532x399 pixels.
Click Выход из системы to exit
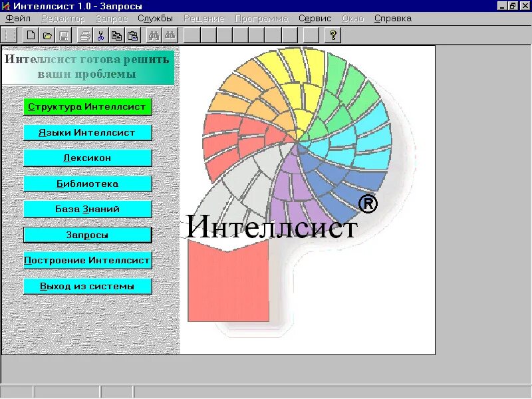click(x=88, y=286)
